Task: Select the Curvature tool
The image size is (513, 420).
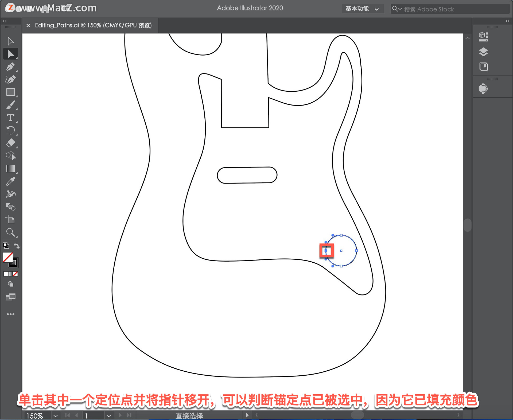Action: pos(10,79)
